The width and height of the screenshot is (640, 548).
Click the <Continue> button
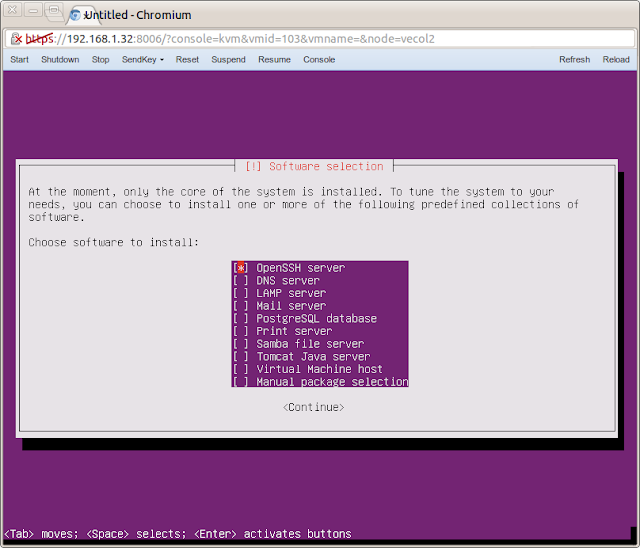[x=313, y=407]
